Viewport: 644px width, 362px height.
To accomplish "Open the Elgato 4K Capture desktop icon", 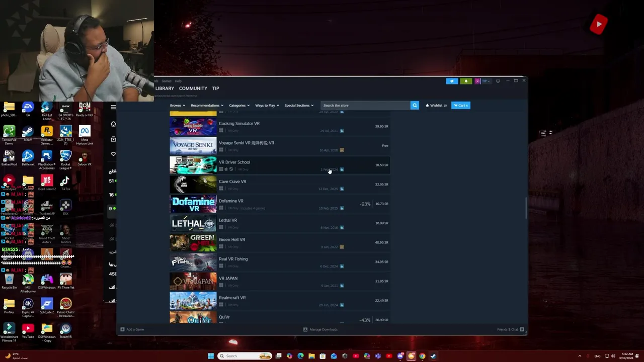I will coord(28,308).
